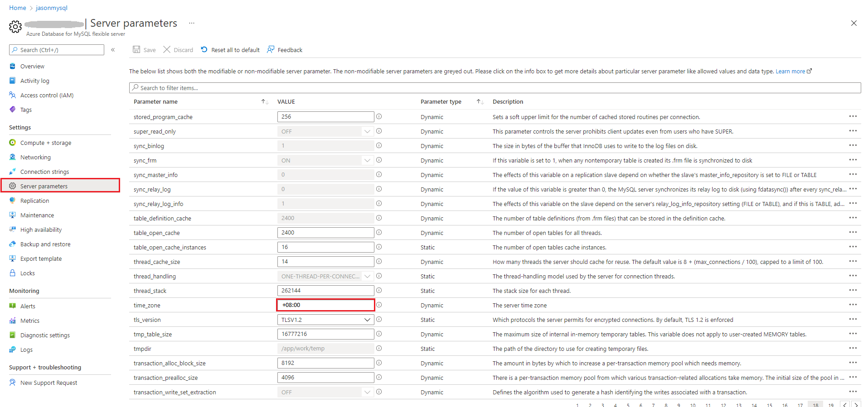Select Backup and restore menu item
Image resolution: width=868 pixels, height=407 pixels.
(45, 244)
